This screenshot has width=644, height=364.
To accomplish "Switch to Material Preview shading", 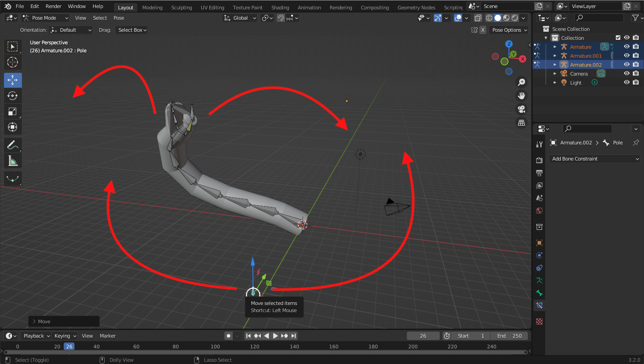I will tap(506, 18).
